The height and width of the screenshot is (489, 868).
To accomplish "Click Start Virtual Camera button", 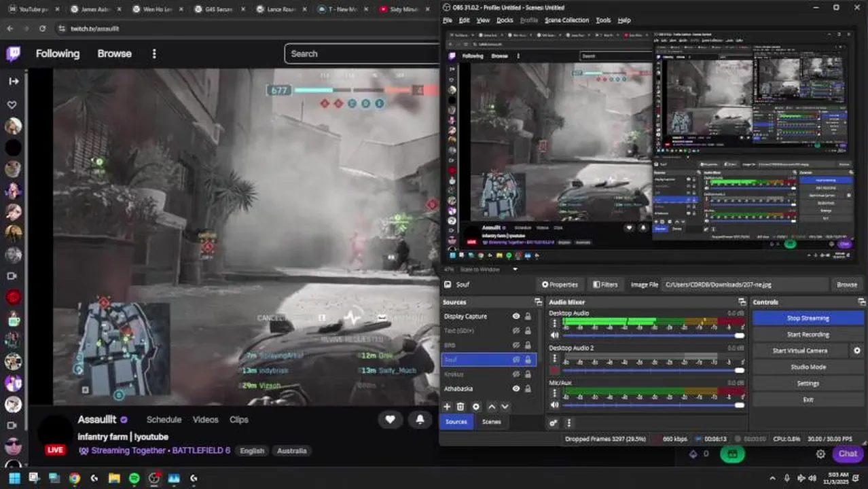I will [800, 350].
